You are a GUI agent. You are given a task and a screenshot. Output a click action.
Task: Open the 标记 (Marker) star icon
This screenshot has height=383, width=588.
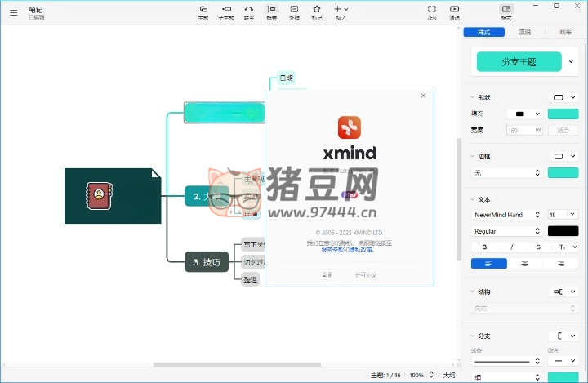point(317,11)
